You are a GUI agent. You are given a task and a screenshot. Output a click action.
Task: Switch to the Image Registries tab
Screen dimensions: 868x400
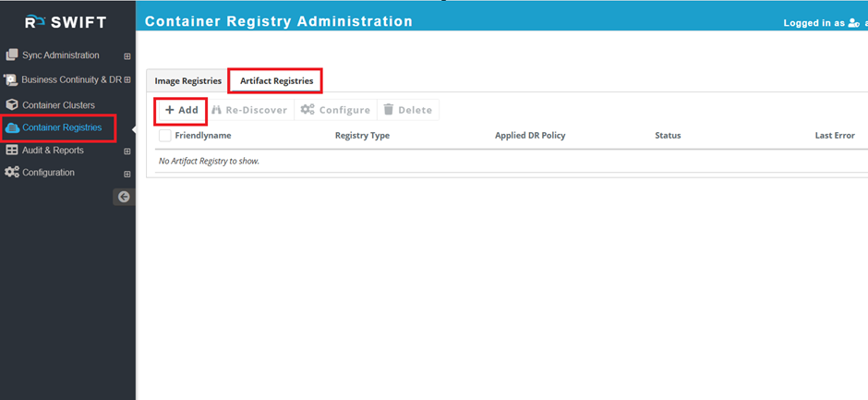[x=187, y=81]
